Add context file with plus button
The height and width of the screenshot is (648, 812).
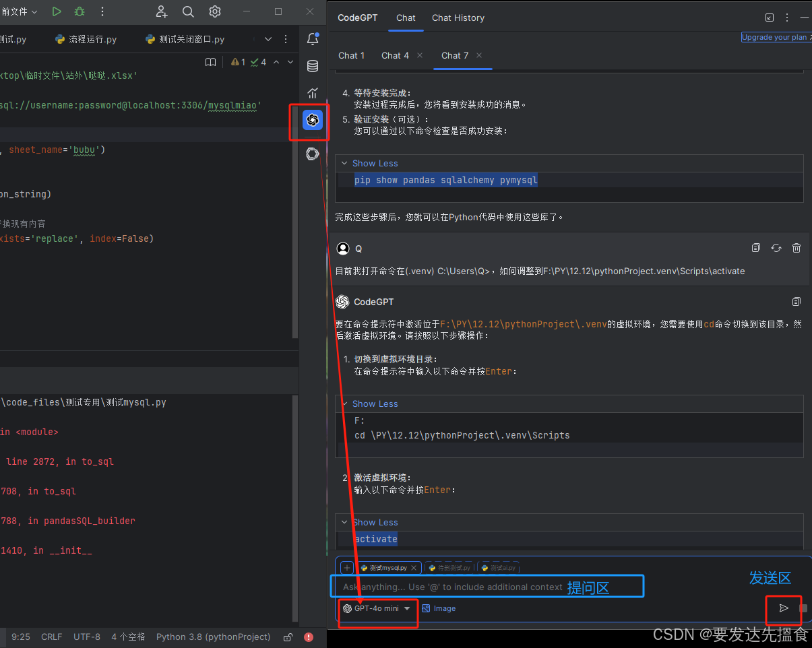coord(346,568)
